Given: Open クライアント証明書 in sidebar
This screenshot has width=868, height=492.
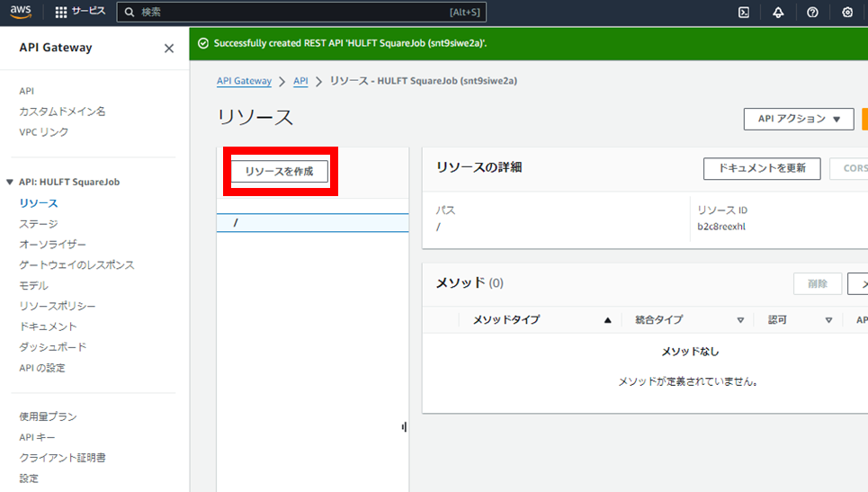Looking at the screenshot, I should 62,458.
